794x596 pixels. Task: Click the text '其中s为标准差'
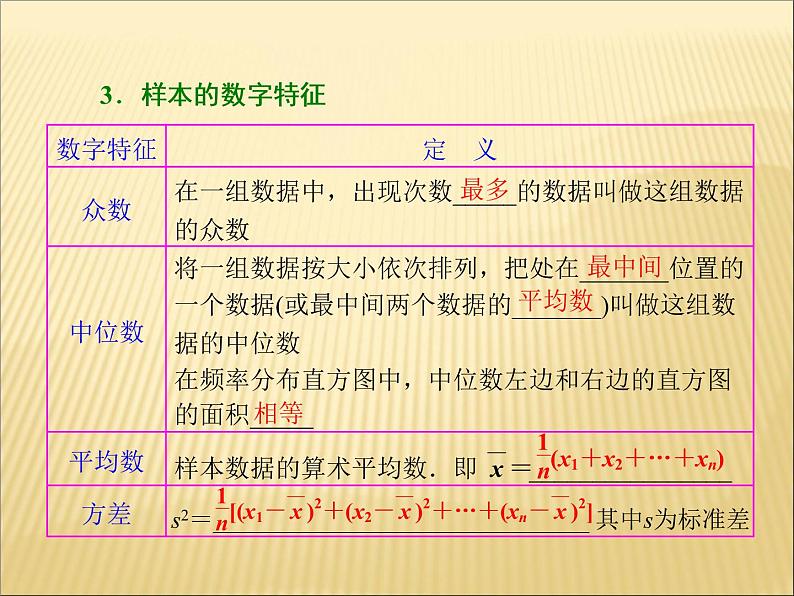(672, 518)
